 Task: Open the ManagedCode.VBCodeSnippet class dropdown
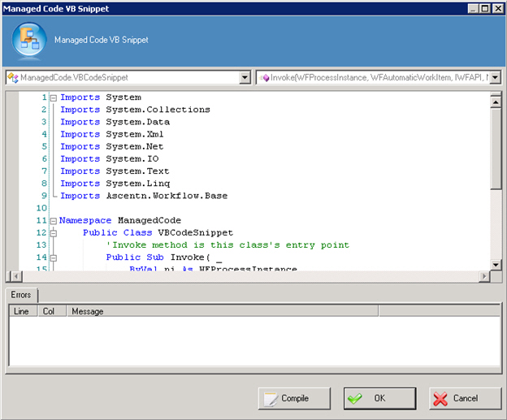pyautogui.click(x=245, y=77)
